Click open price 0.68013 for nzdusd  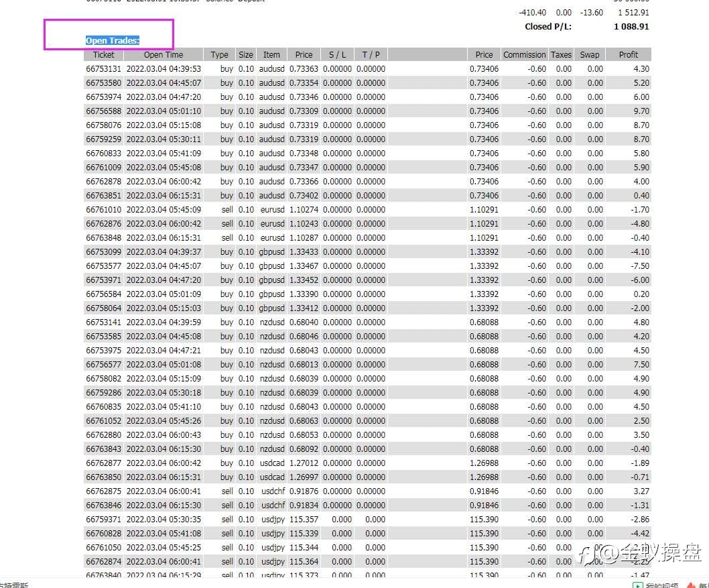304,364
